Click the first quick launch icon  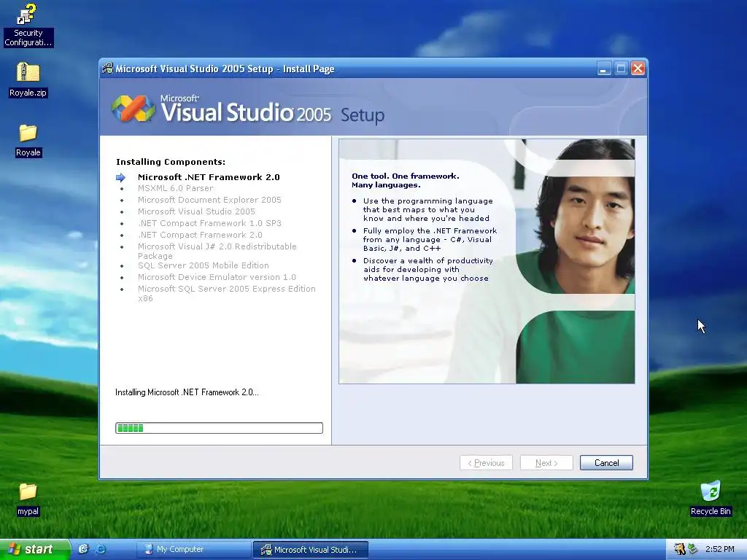83,549
